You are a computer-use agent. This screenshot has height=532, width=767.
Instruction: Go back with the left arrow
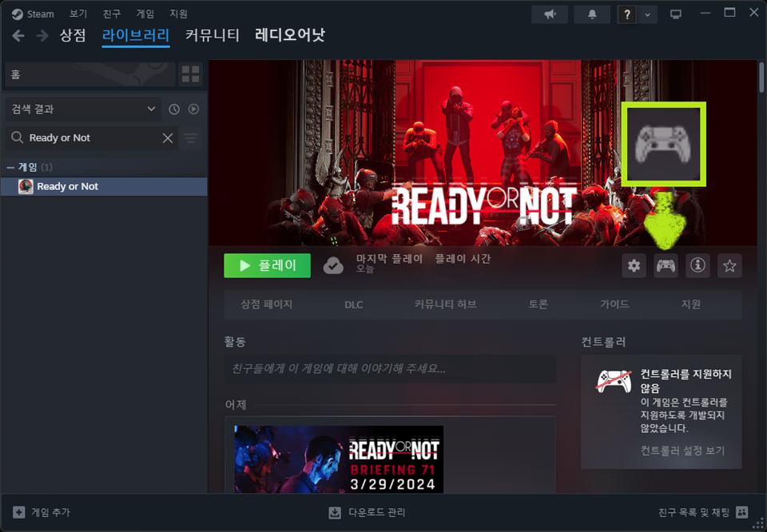click(x=18, y=35)
